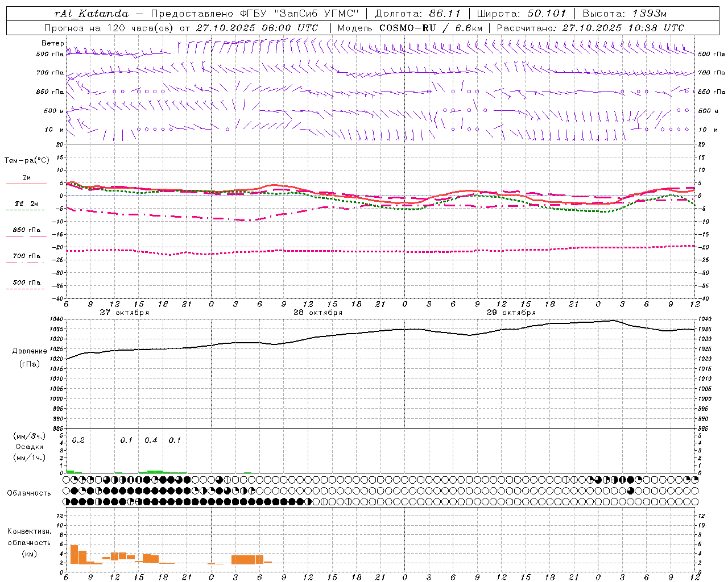Click the right-side 500 м wind label
Viewport: 728px width, 582px height.
click(708, 111)
